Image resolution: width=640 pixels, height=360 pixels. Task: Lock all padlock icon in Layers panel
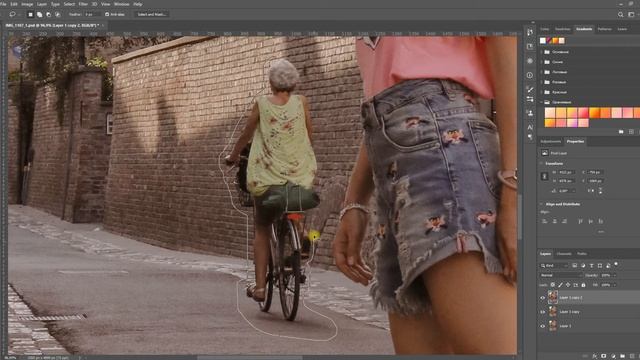coord(583,285)
